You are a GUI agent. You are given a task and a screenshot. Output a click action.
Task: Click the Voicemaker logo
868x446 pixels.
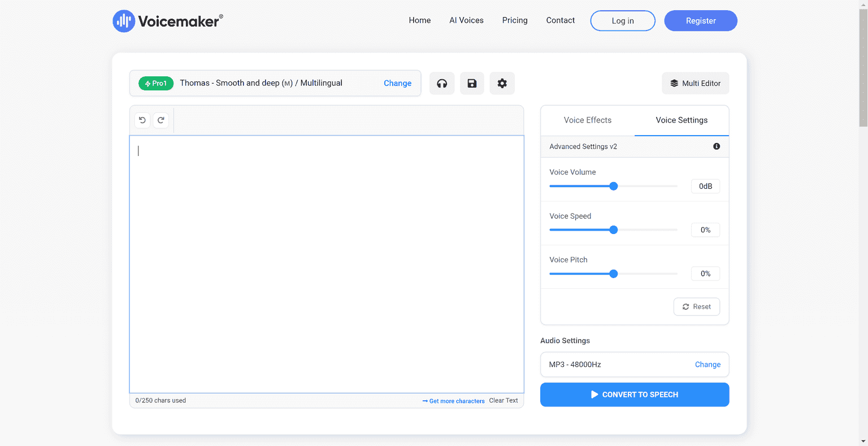167,21
